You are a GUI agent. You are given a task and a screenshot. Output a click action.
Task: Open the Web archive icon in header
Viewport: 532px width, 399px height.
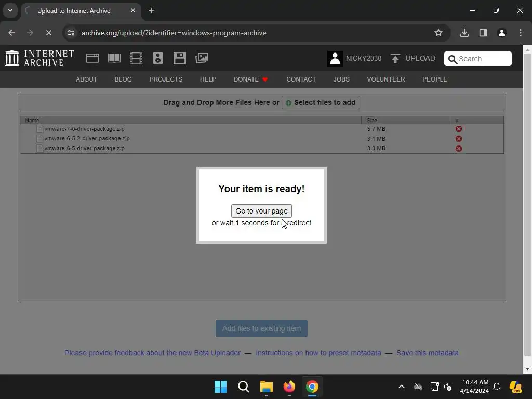click(x=92, y=58)
